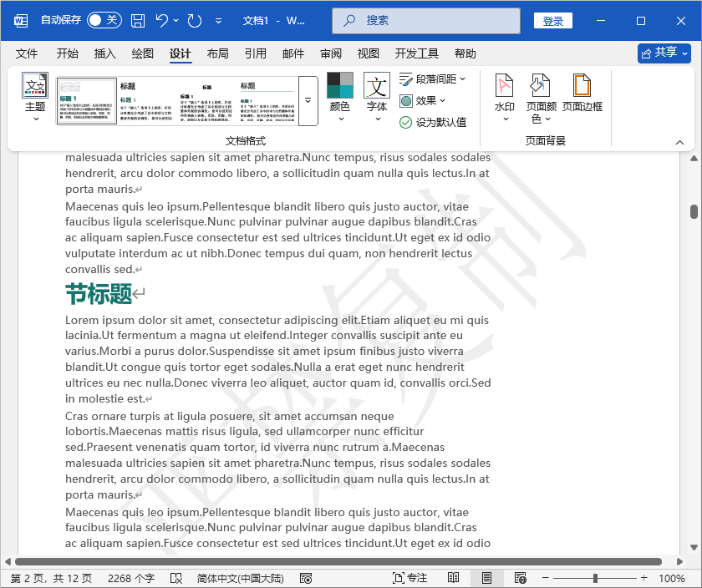Viewport: 702px width, 588px height.
Task: Switch to the Insert (插入) tab
Action: tap(105, 53)
